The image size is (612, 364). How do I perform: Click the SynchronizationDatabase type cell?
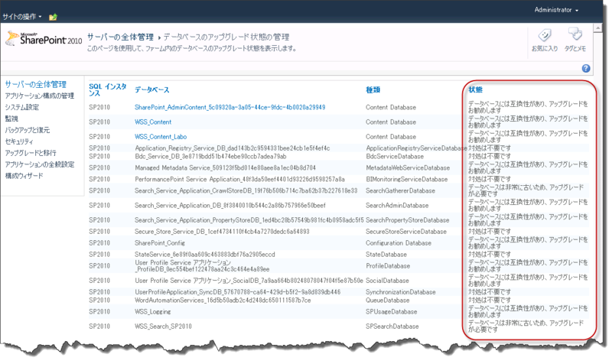click(x=400, y=292)
